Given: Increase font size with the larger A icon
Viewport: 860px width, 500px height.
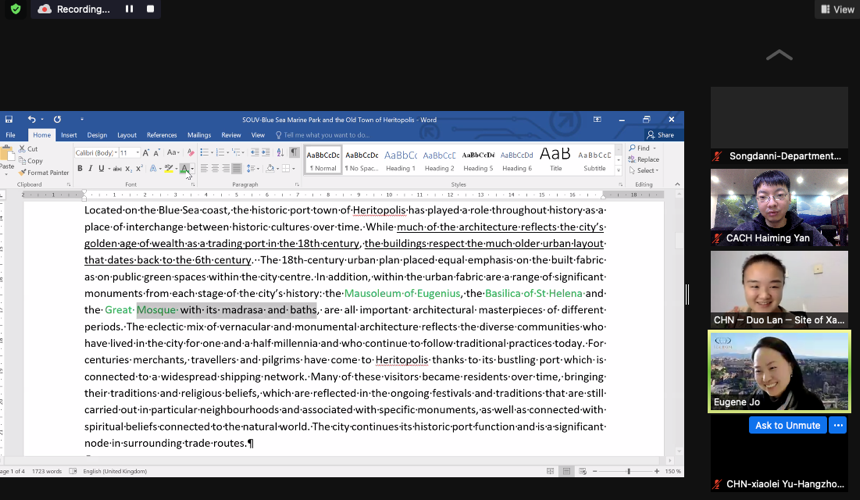Looking at the screenshot, I should pos(146,152).
